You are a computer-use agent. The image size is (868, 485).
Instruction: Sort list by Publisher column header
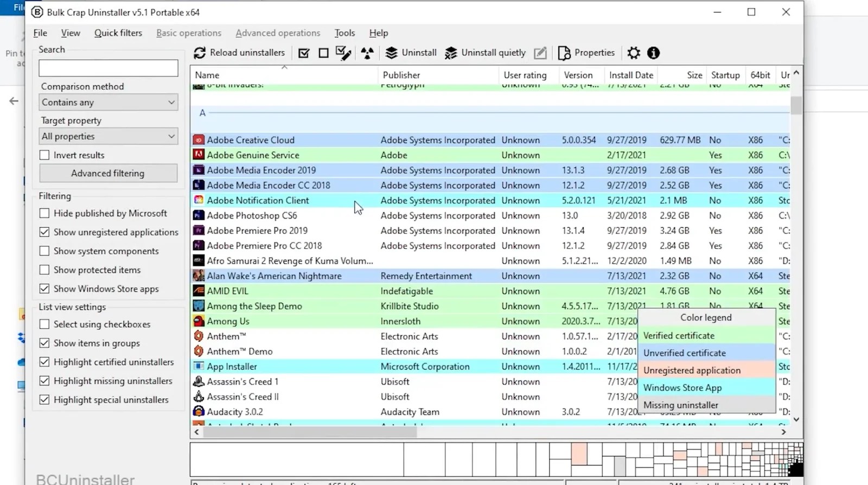[x=438, y=75]
